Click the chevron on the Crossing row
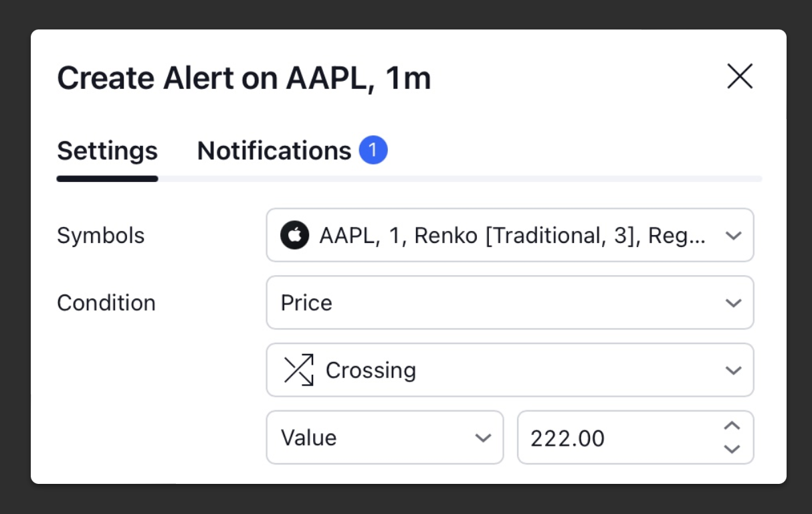Viewport: 812px width, 514px height. (x=733, y=370)
